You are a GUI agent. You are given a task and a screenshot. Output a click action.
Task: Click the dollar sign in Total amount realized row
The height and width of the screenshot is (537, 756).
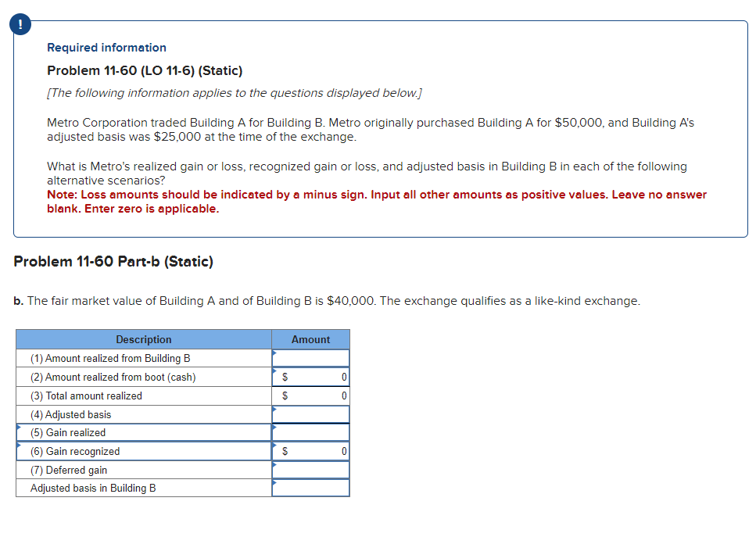tap(285, 396)
